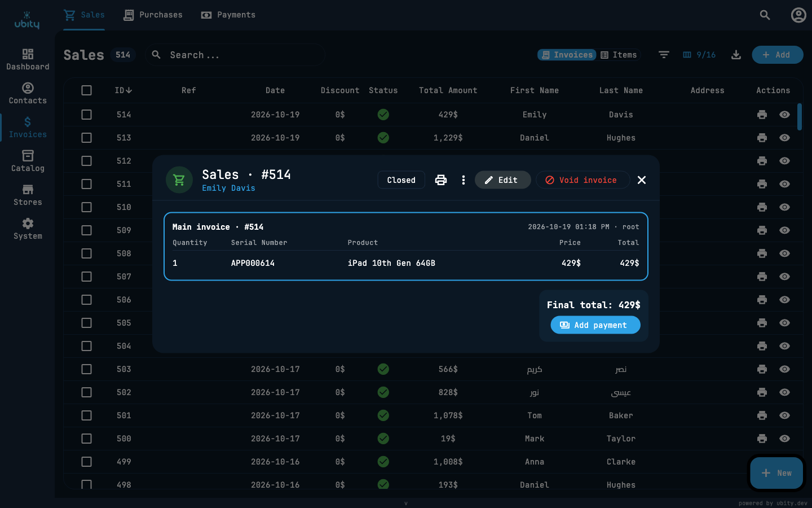The height and width of the screenshot is (508, 812).
Task: Open the Emily Davis customer link
Action: [228, 188]
